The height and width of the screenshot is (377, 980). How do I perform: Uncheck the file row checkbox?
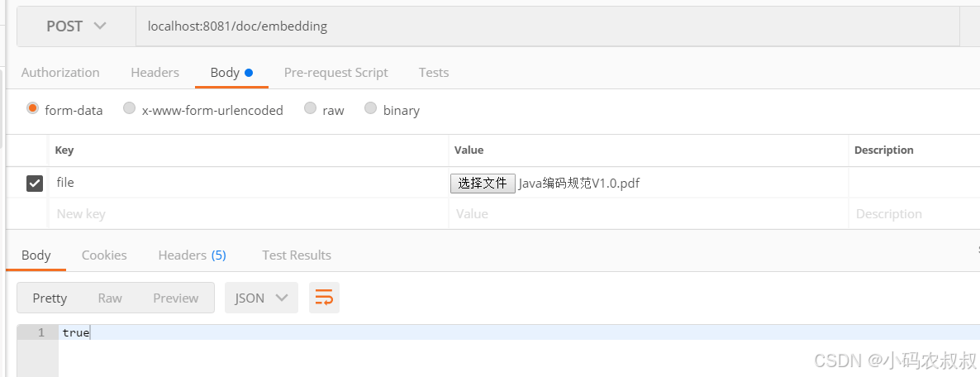[x=35, y=184]
